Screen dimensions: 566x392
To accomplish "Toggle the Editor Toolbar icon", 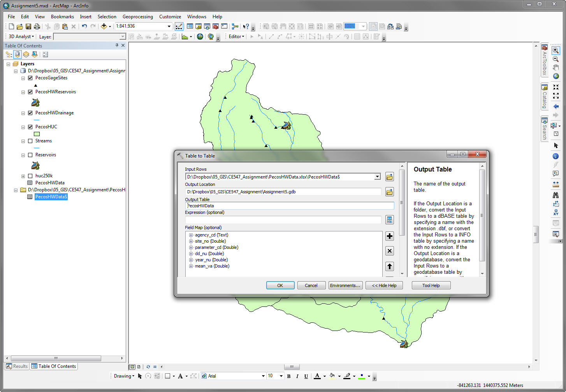I will pyautogui.click(x=179, y=26).
